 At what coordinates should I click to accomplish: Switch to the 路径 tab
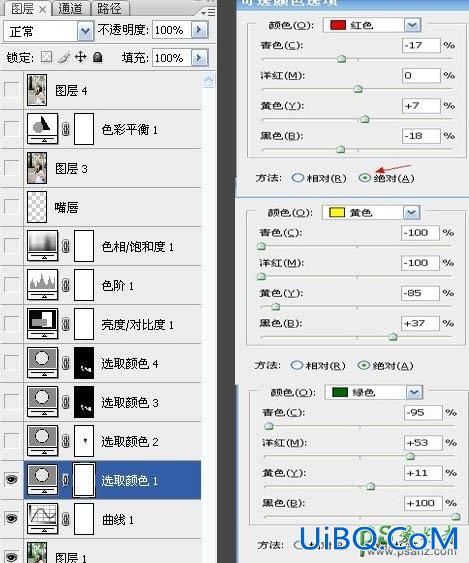click(x=109, y=9)
